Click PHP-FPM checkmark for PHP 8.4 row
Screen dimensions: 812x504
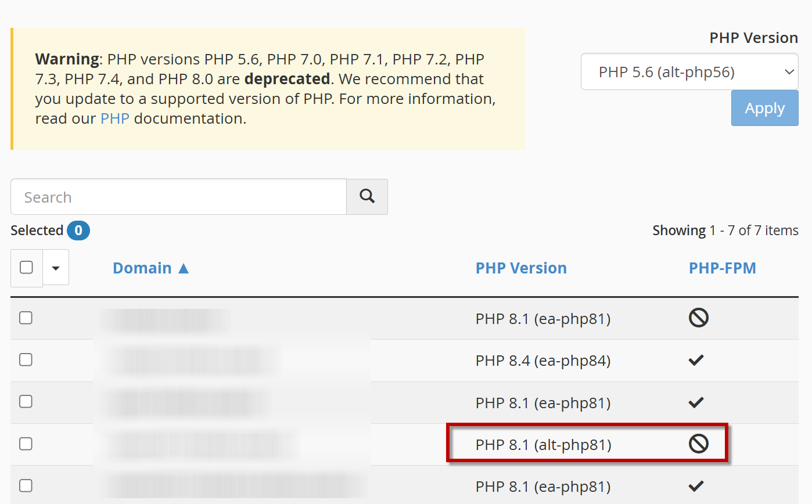[x=696, y=361]
